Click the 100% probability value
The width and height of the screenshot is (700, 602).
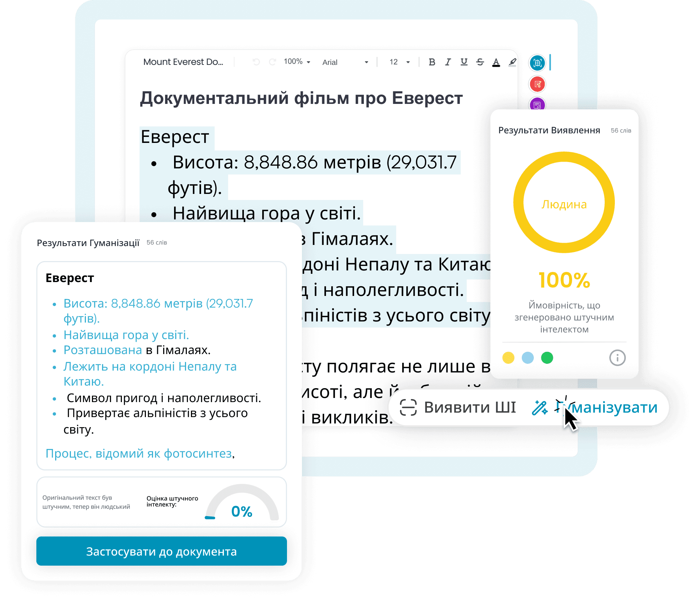(x=564, y=280)
